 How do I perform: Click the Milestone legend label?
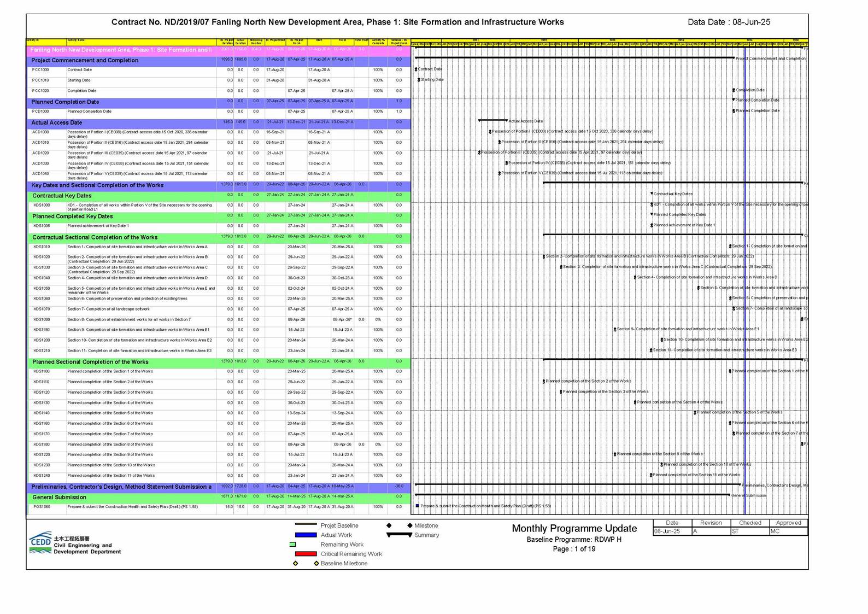point(426,525)
